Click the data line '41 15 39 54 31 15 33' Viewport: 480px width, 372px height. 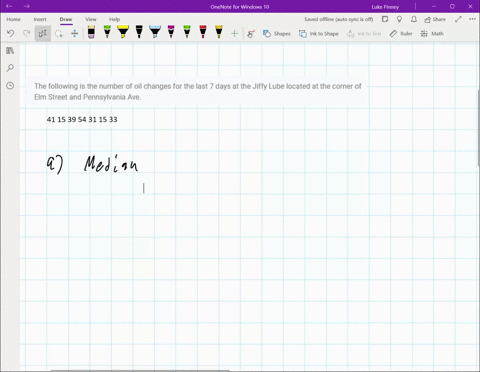[x=82, y=119]
